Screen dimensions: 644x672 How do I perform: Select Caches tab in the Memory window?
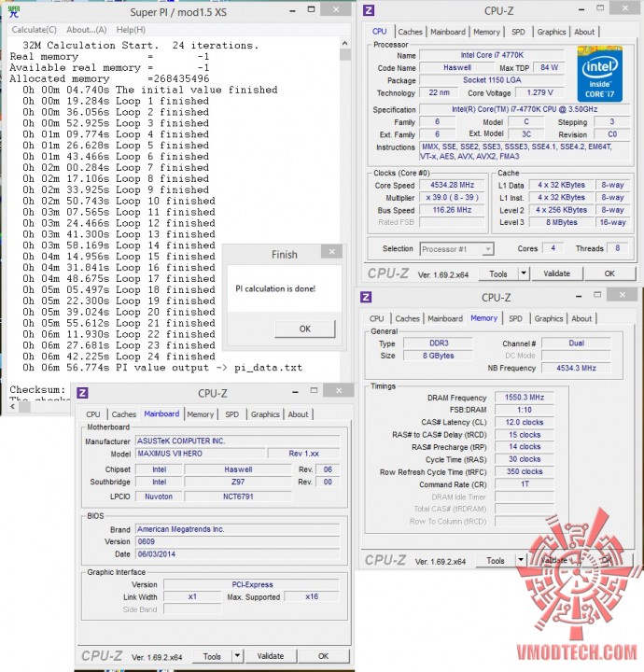coord(407,318)
